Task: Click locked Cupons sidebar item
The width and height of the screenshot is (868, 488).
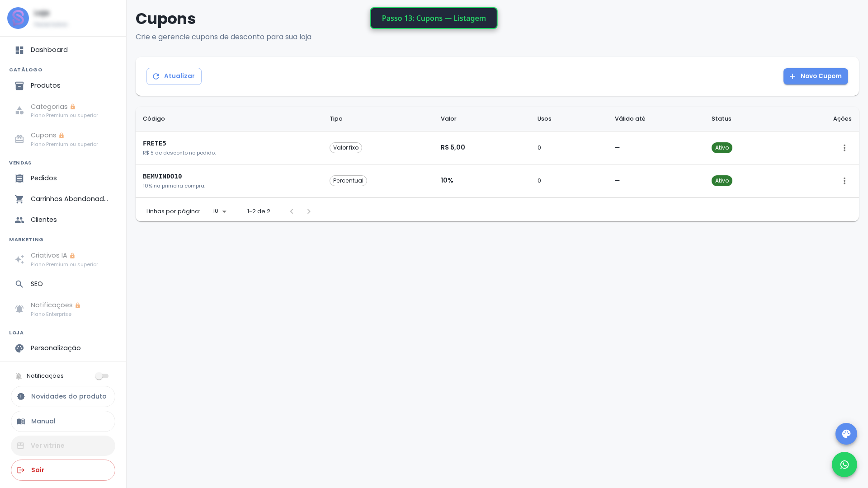Action: coord(63,139)
